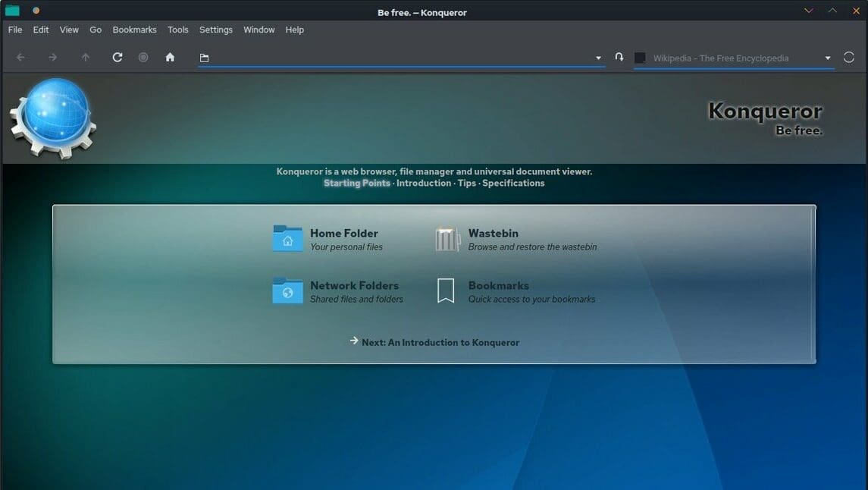Image resolution: width=868 pixels, height=490 pixels.
Task: Click the Wastebin title link
Action: tap(494, 233)
